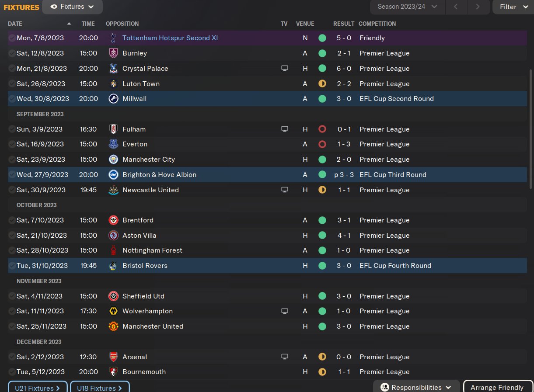Click the fixtures list vertical scrollbar
Screen dimensions: 534x392
pos(531,129)
